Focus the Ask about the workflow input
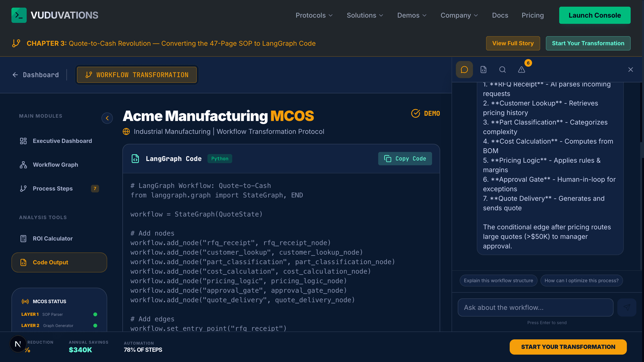This screenshot has height=362, width=644. pyautogui.click(x=535, y=307)
